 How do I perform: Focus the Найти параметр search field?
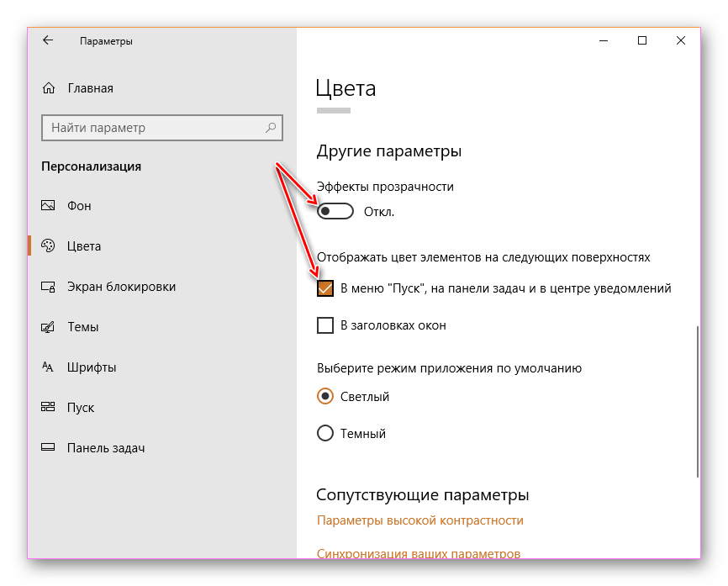pos(151,128)
